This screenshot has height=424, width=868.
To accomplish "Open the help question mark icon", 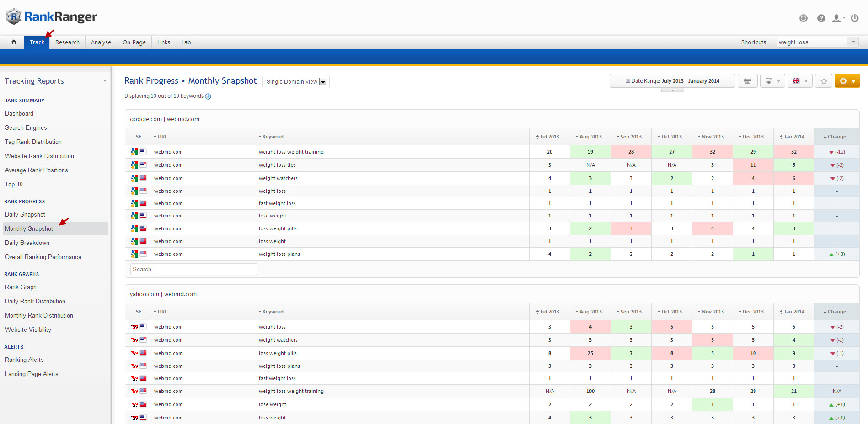I will 821,18.
